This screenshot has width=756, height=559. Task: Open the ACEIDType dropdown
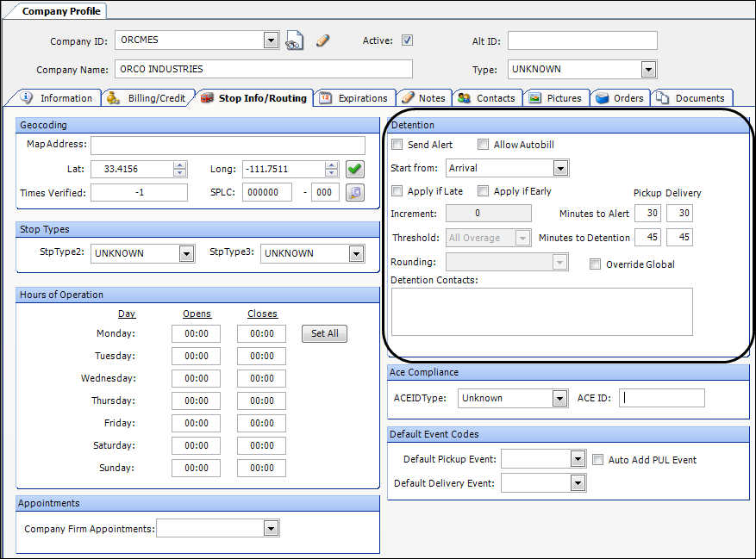[x=558, y=398]
